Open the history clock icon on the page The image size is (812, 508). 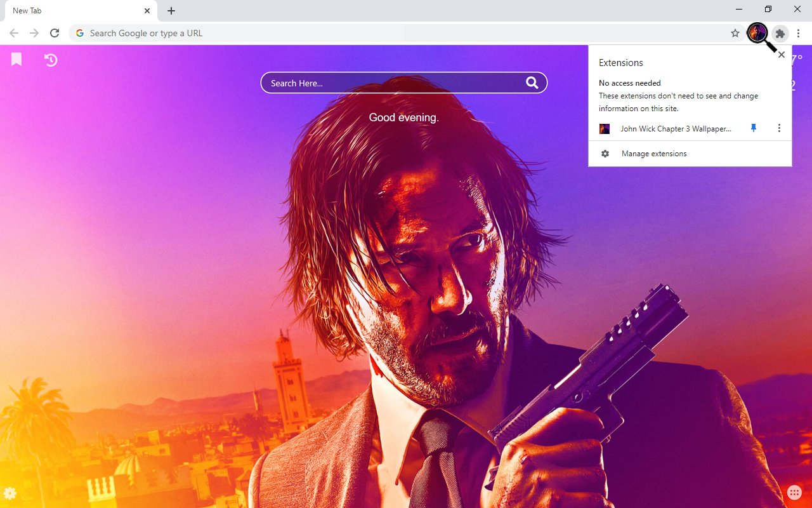point(51,60)
